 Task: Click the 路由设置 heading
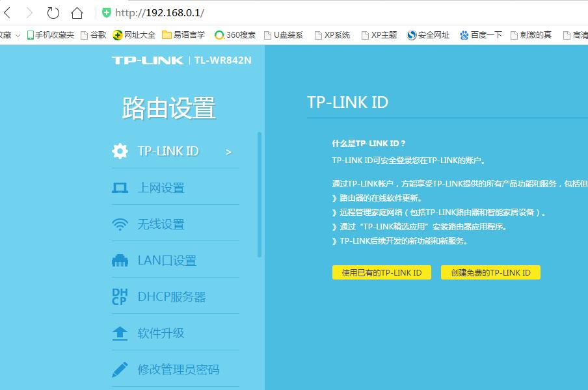coord(168,108)
